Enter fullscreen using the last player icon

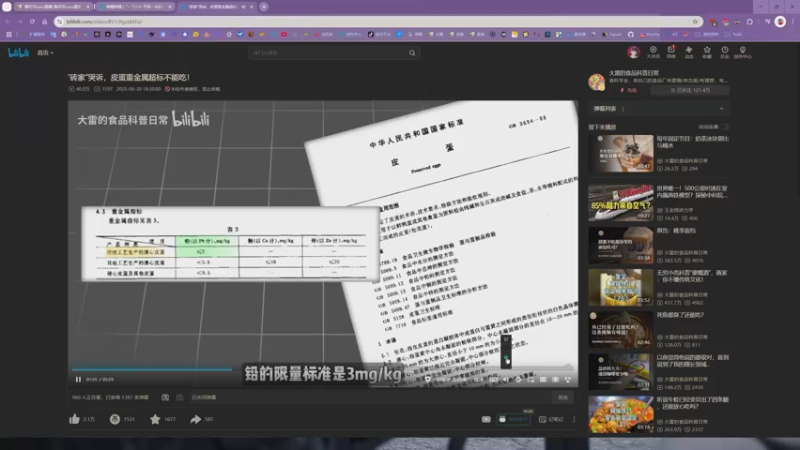tap(567, 380)
